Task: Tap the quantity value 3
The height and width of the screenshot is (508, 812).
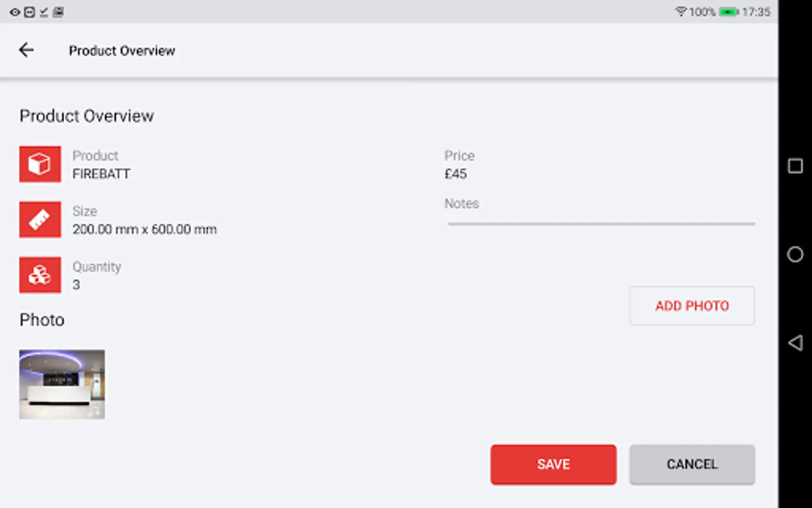Action: click(76, 284)
